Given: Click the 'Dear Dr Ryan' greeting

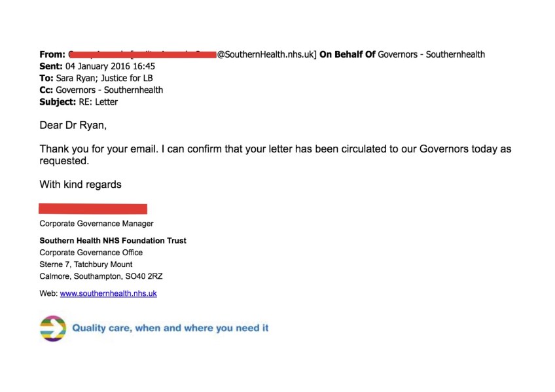Looking at the screenshot, I should coord(73,126).
